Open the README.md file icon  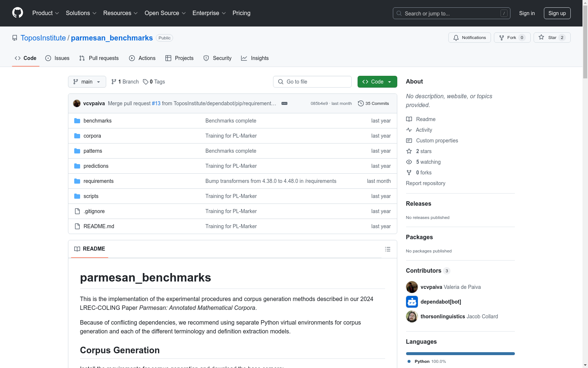coord(77,226)
